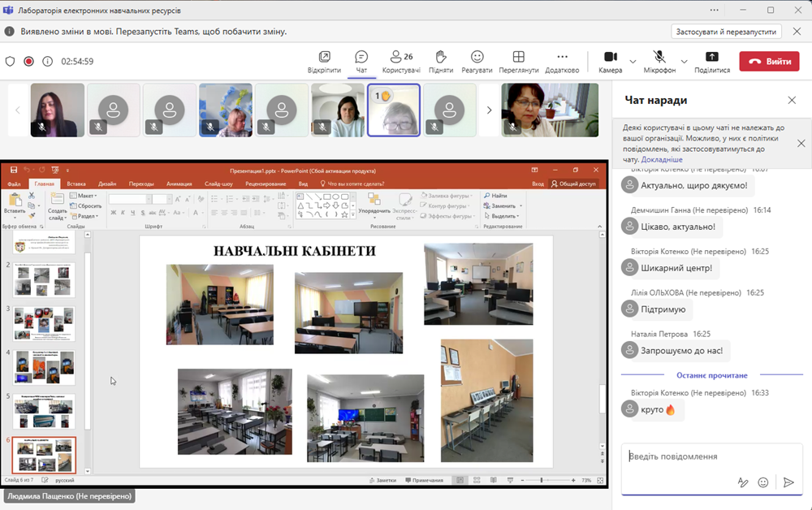This screenshot has height=510, width=812.
Task: Close the Чат наради panel
Action: [x=792, y=100]
